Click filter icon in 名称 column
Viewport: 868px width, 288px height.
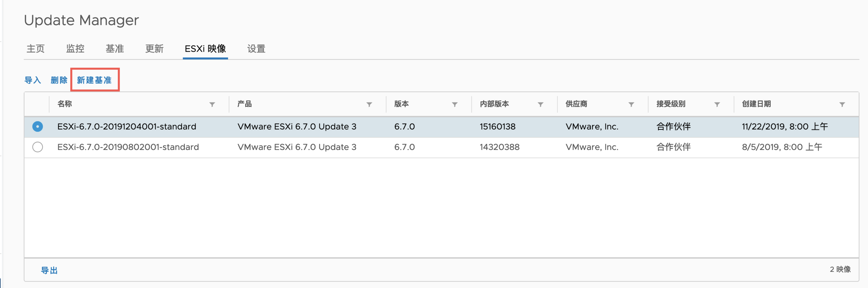212,105
